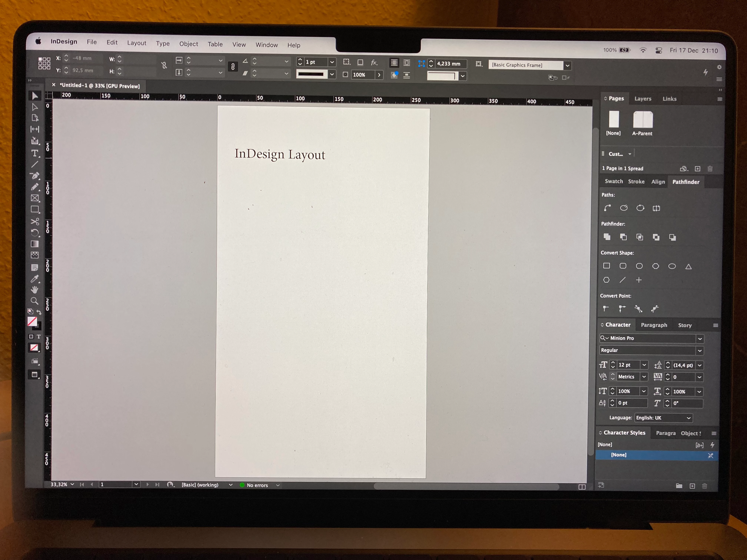Select the Type tool
Image resolution: width=747 pixels, height=560 pixels.
34,154
